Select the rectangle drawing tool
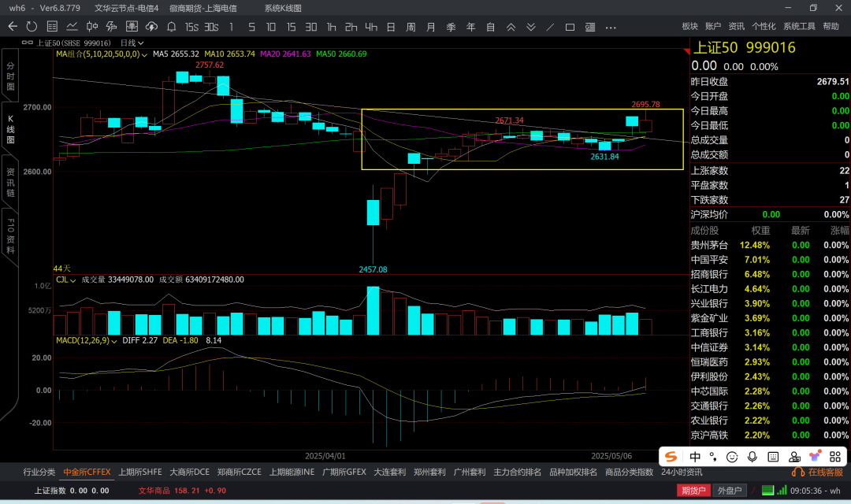Viewport: 851px width, 504px height. (570, 27)
